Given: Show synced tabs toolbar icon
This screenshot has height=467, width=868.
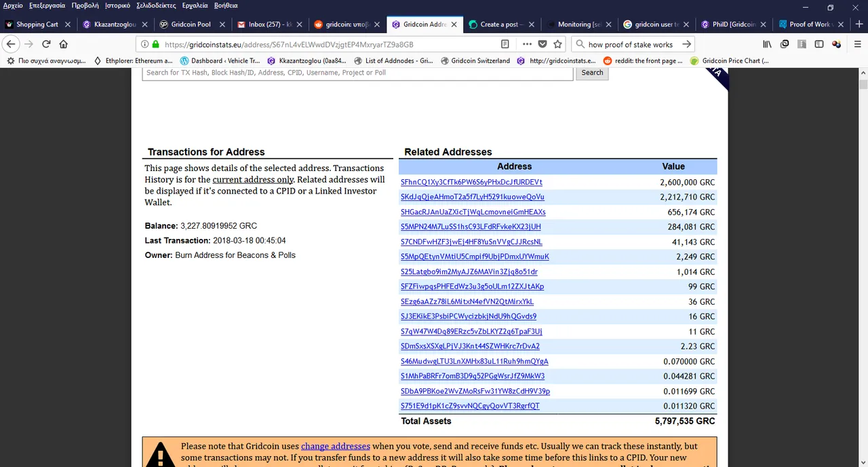Looking at the screenshot, I should pos(785,44).
